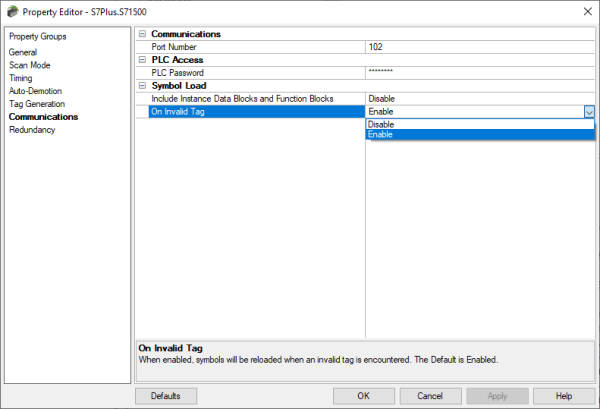600x409 pixels.
Task: Select the On Invalid Tag property row
Action: point(257,112)
